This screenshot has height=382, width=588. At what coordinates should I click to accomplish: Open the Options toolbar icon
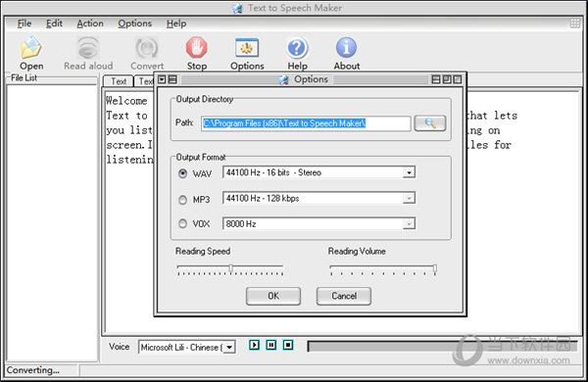[x=247, y=48]
